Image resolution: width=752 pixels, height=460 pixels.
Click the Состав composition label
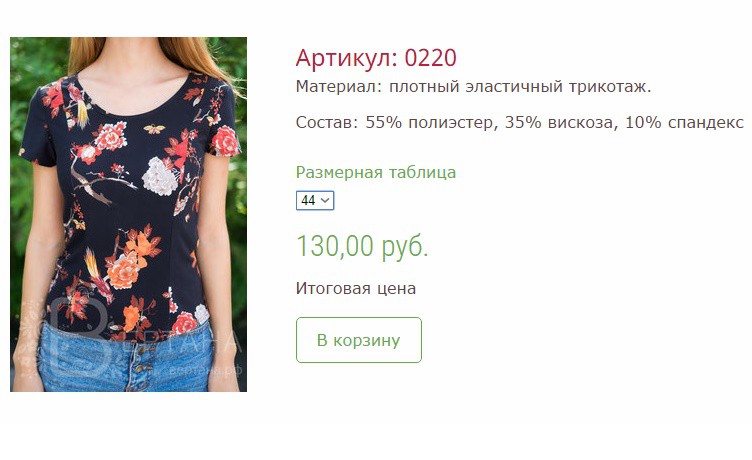327,122
